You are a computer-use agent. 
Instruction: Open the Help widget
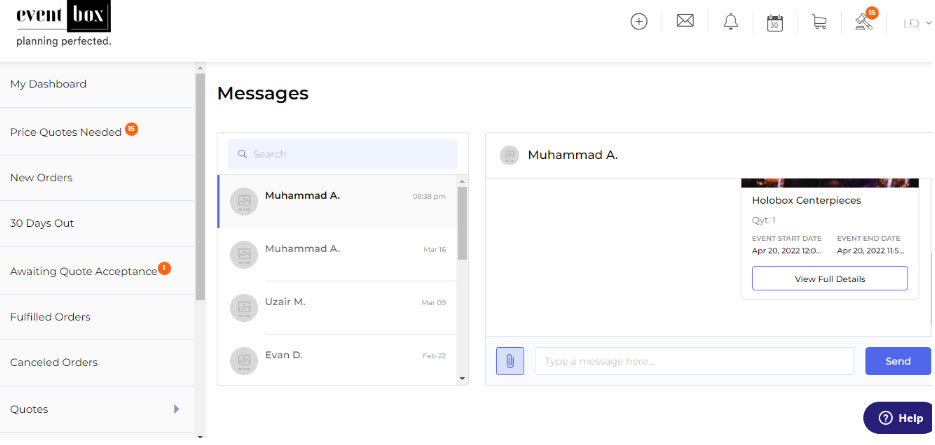899,418
